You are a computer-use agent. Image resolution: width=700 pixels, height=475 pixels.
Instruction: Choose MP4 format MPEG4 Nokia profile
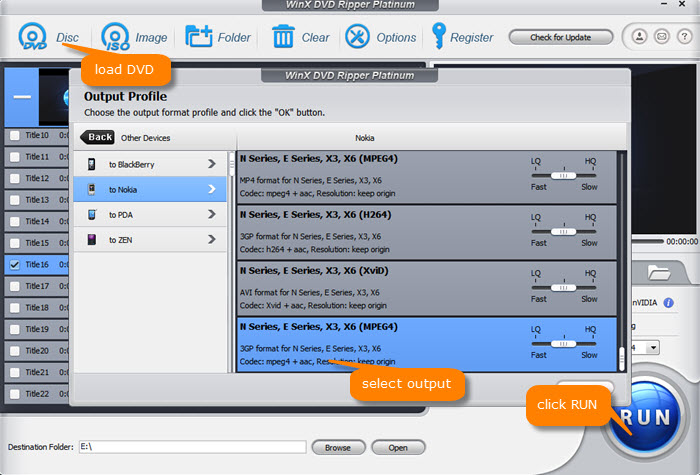[427, 177]
